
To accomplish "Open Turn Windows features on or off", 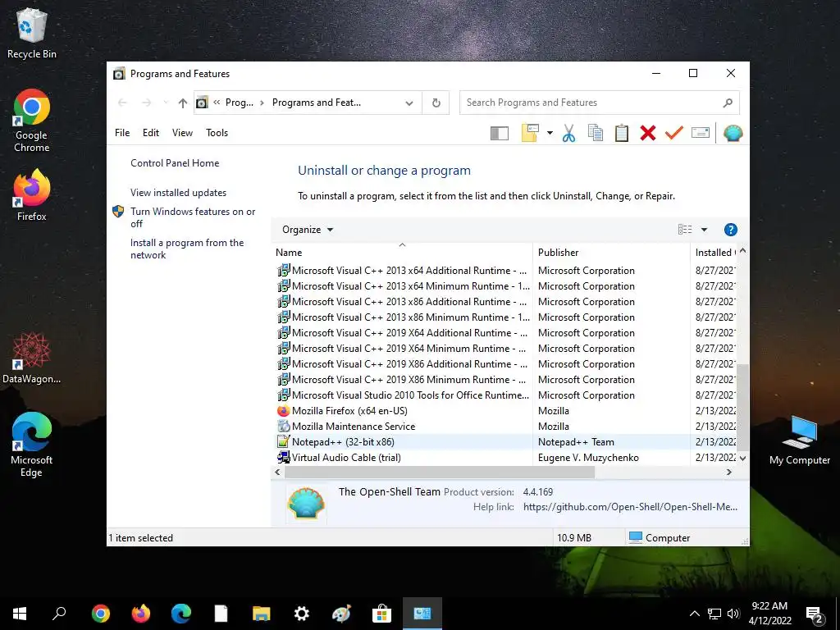I will pos(193,217).
